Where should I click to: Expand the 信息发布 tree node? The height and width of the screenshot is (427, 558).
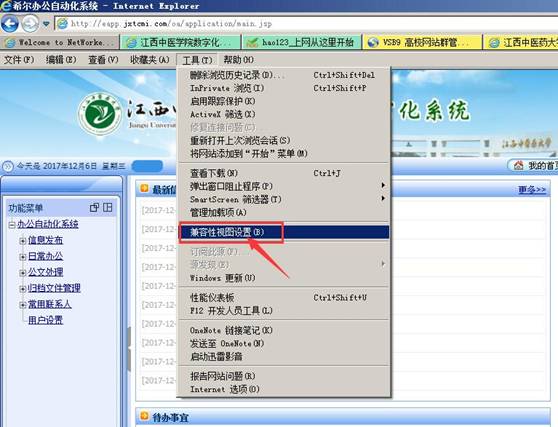[x=22, y=241]
